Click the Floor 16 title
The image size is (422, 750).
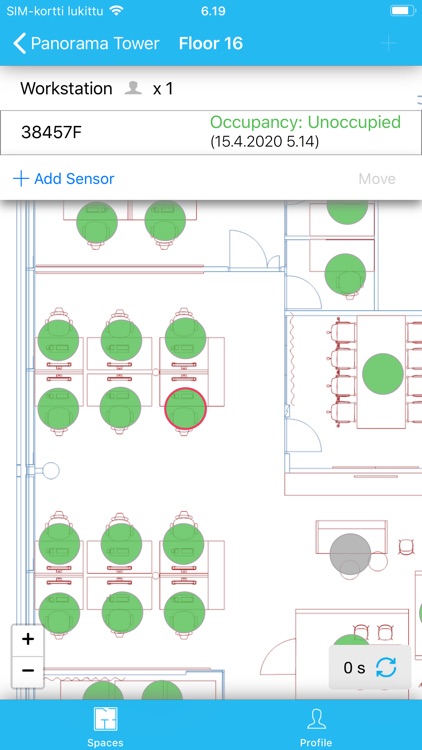click(211, 44)
